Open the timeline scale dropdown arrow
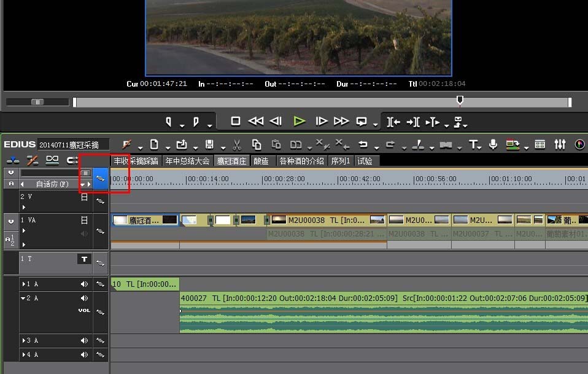This screenshot has height=374, width=588. pyautogui.click(x=82, y=184)
